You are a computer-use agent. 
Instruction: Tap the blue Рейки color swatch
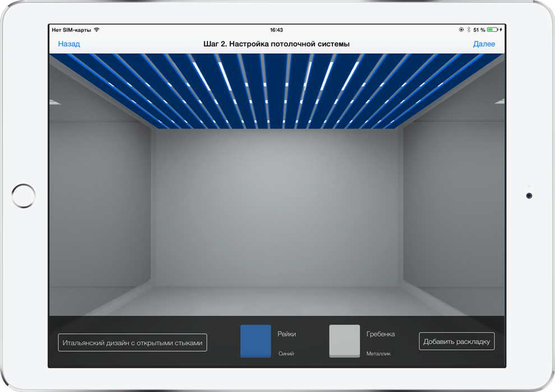(x=256, y=340)
